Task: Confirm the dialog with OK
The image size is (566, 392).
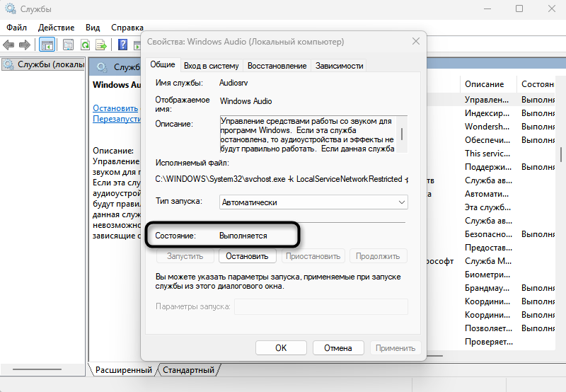Action: point(281,348)
